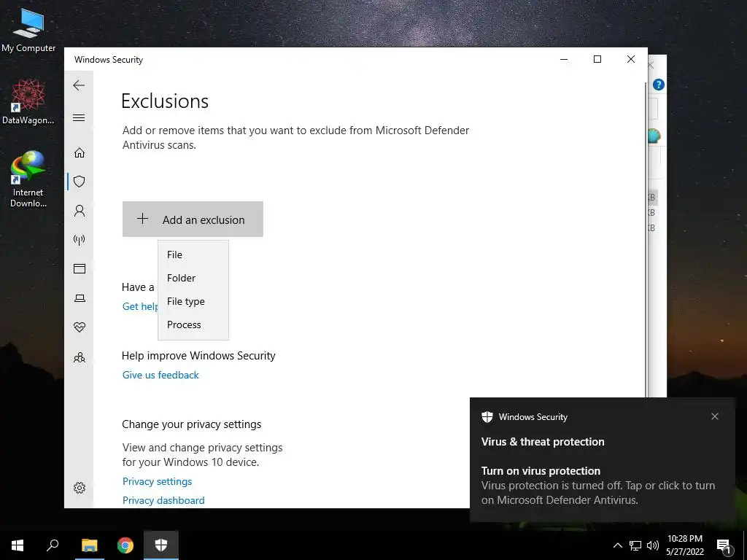The image size is (747, 560).
Task: Open My Computer desktop icon
Action: [x=28, y=29]
